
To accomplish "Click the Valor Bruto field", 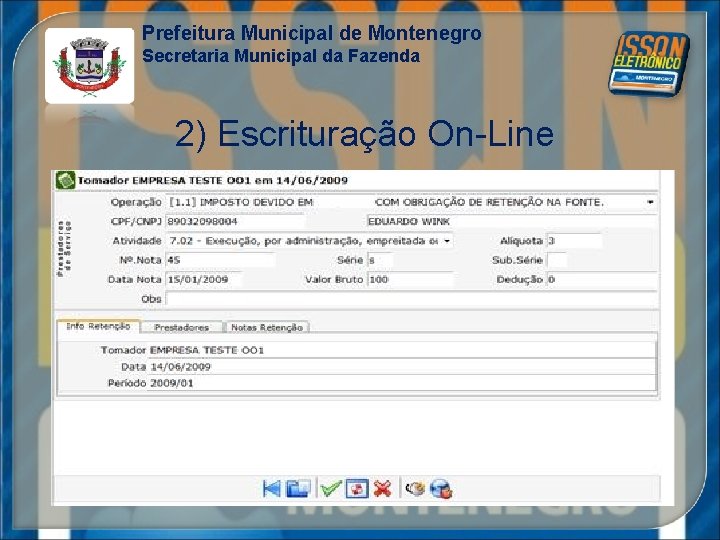I will coord(410,280).
